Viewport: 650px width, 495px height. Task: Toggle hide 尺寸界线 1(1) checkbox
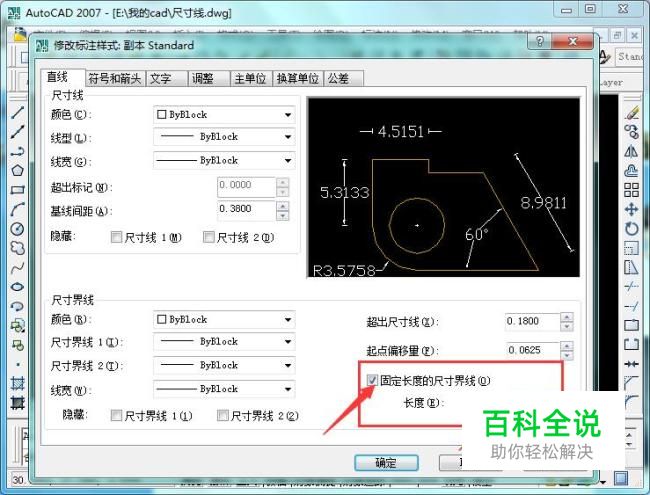116,415
